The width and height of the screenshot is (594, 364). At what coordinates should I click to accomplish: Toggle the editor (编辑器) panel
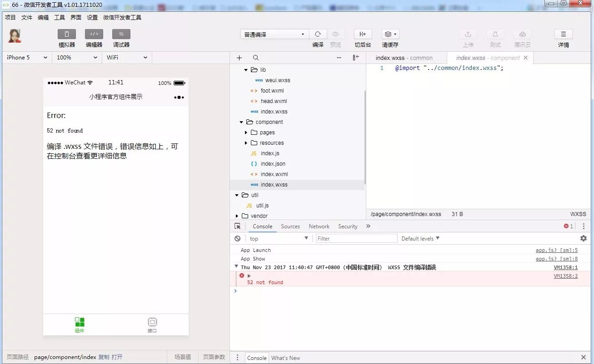94,34
